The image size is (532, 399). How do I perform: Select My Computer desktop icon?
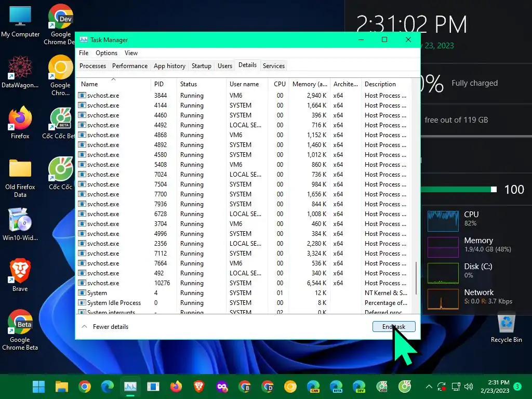click(20, 22)
